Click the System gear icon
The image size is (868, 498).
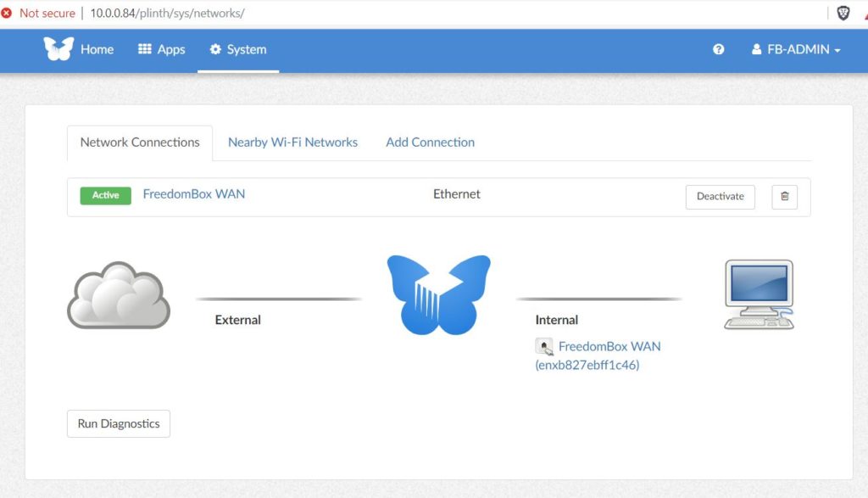coord(215,49)
